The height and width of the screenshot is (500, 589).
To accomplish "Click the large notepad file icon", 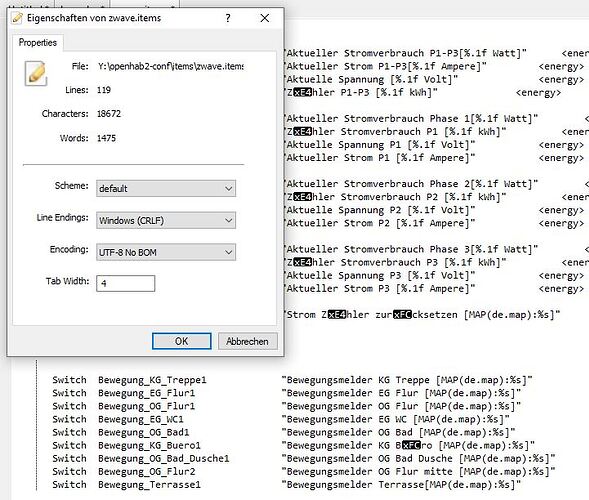I will [36, 73].
